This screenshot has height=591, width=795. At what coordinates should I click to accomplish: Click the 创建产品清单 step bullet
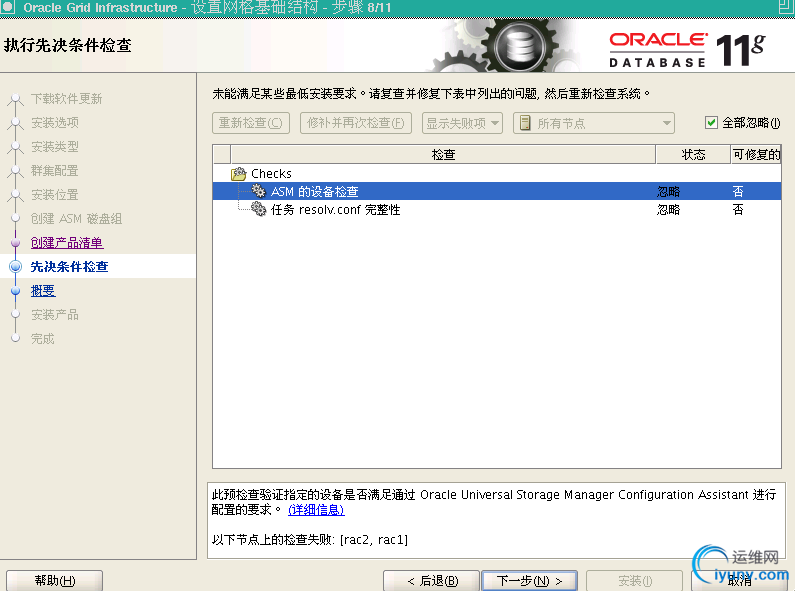tap(16, 242)
